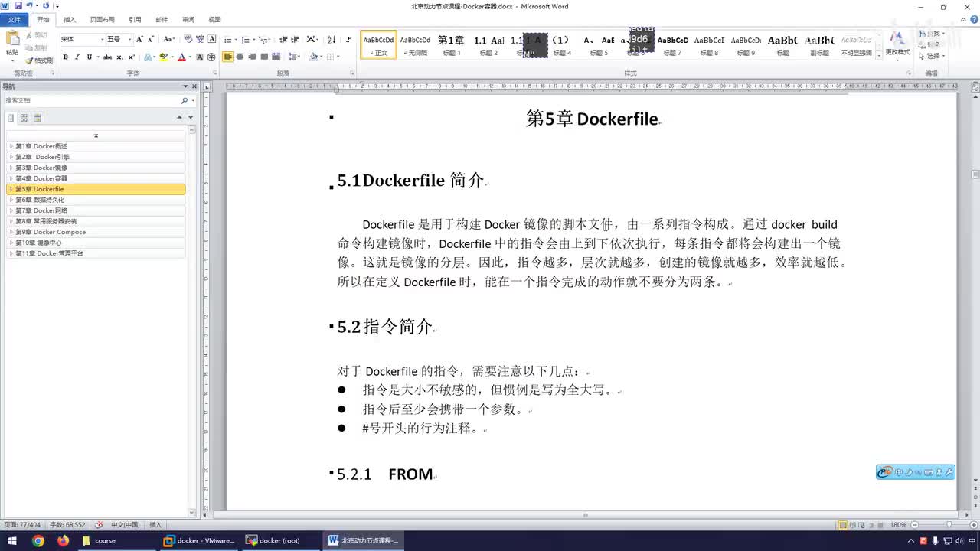The height and width of the screenshot is (551, 980).
Task: Switch to the 页面布局 (Page Layout) tab
Action: pos(103,20)
